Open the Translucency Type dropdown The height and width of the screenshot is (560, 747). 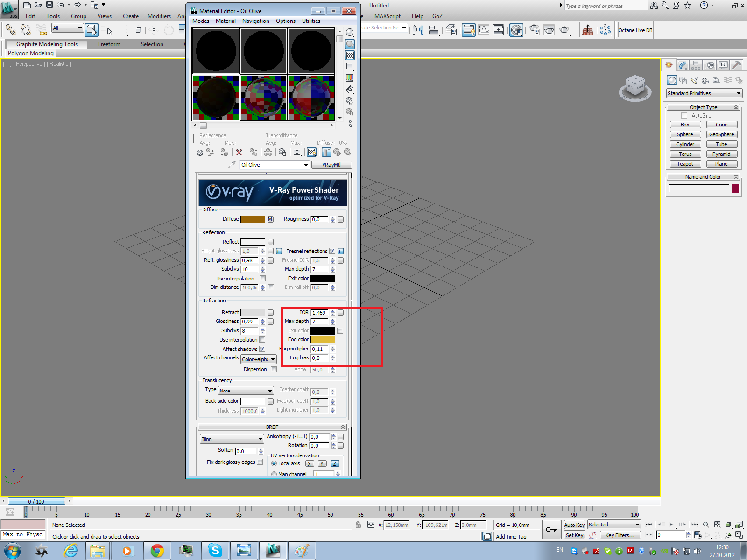[246, 391]
